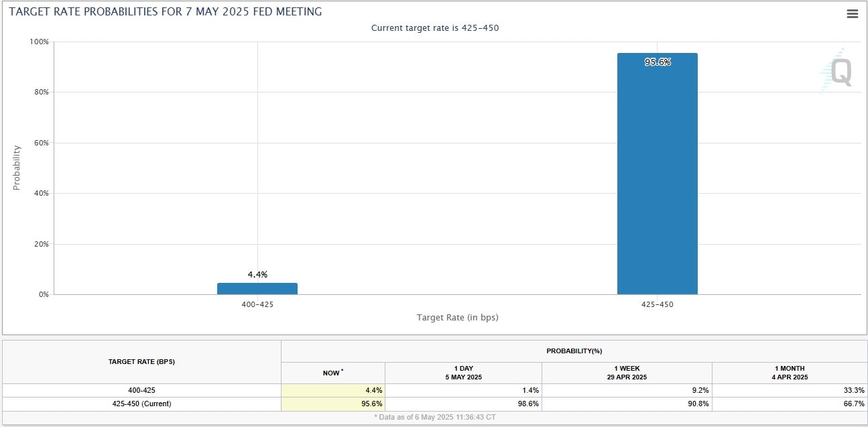This screenshot has height=427, width=868.
Task: Select the 1 WEEK 29 APR 2025 header
Action: [x=627, y=373]
